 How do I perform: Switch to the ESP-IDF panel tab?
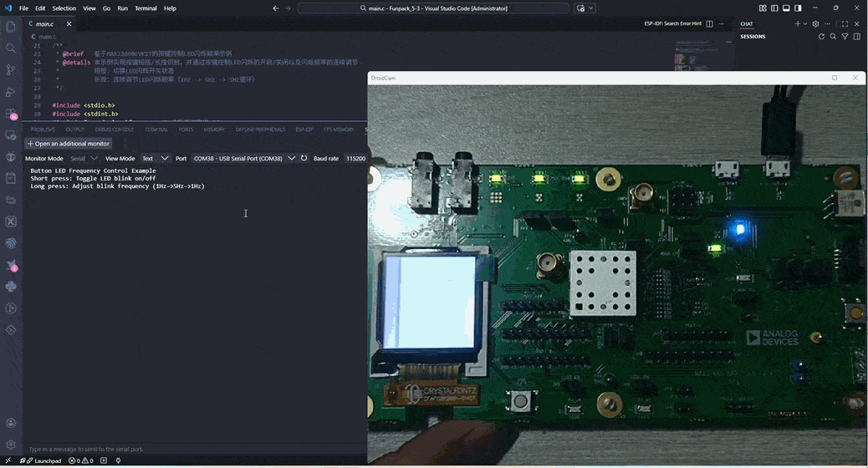point(304,130)
